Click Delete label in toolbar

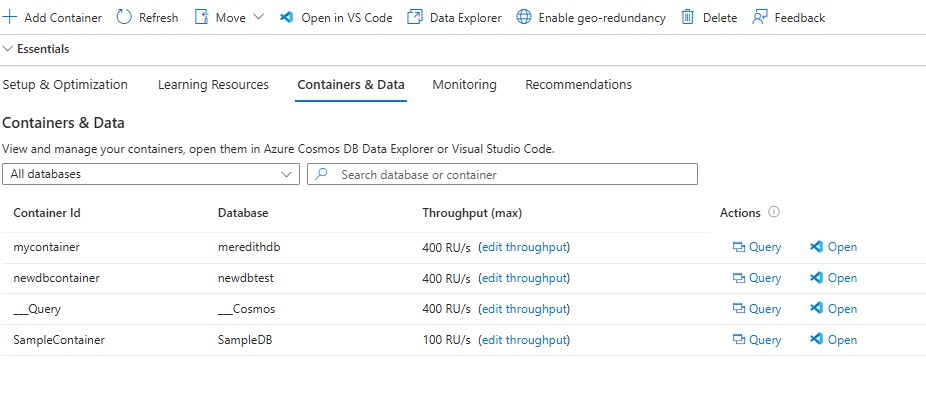[x=720, y=18]
